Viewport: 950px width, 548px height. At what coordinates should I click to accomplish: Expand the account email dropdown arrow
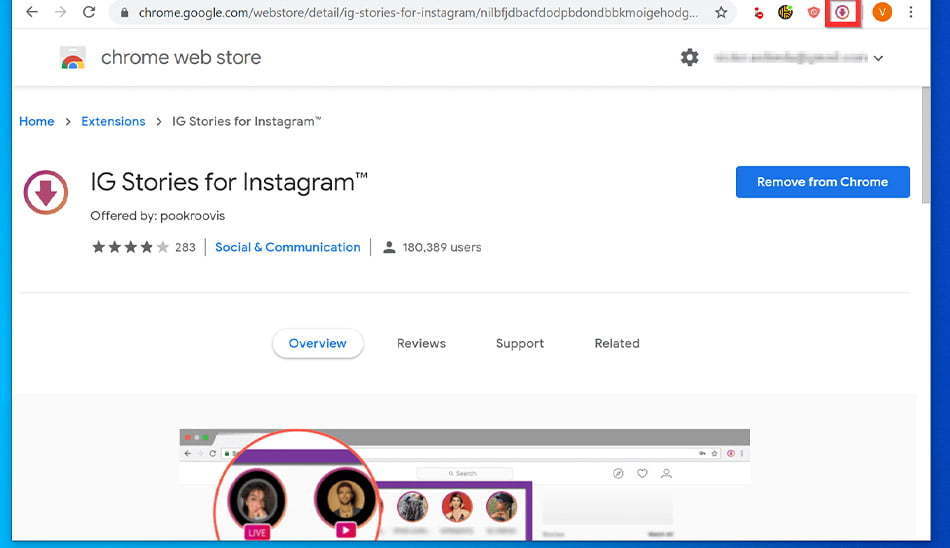tap(879, 58)
